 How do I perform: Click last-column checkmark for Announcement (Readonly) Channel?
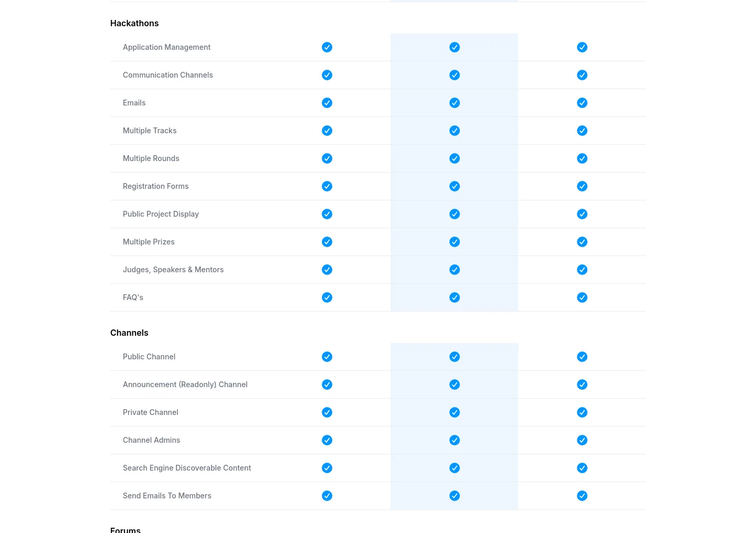(x=582, y=385)
